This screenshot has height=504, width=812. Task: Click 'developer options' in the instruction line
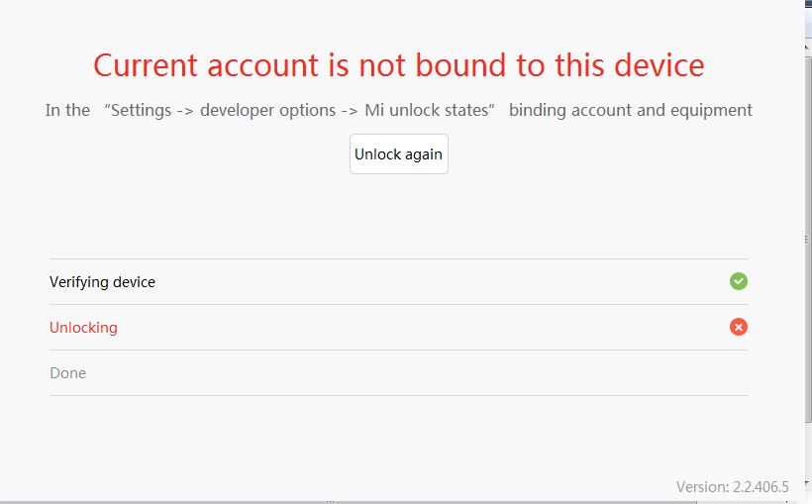[x=267, y=110]
